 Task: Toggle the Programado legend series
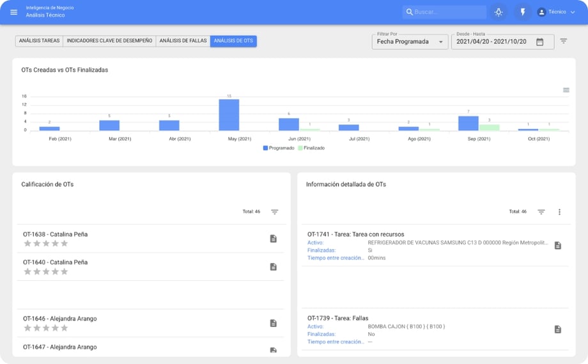pyautogui.click(x=279, y=148)
